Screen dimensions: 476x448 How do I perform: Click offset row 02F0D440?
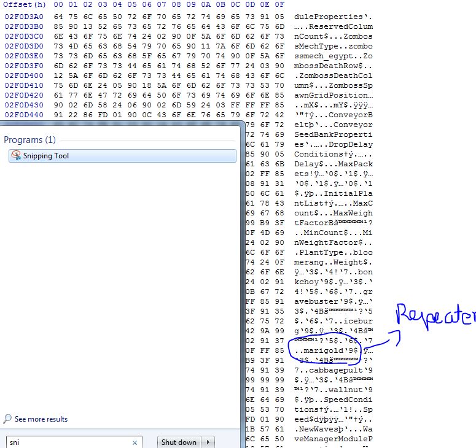[24, 115]
